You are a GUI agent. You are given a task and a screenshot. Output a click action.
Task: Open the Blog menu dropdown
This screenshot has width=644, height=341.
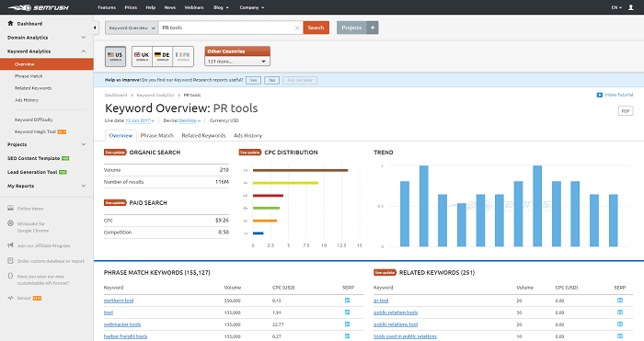[x=221, y=7]
